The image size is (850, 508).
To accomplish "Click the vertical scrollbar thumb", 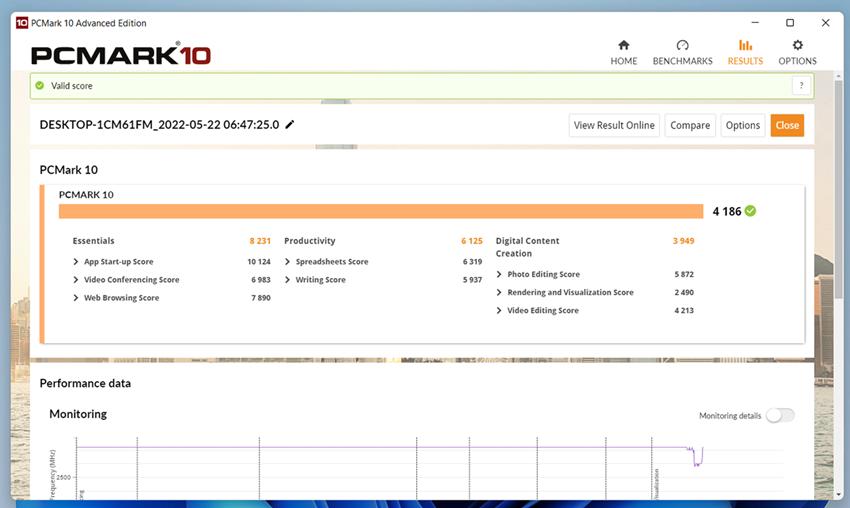I will (x=839, y=189).
